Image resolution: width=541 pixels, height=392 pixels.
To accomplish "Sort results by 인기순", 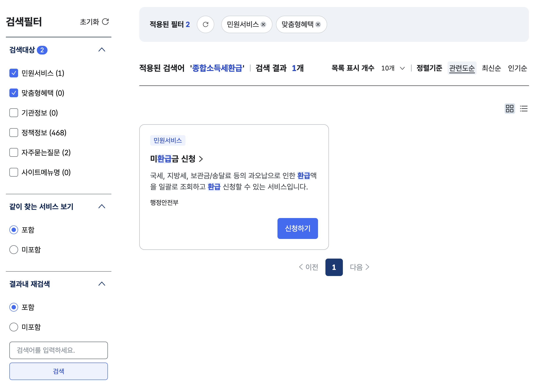I will click(517, 68).
